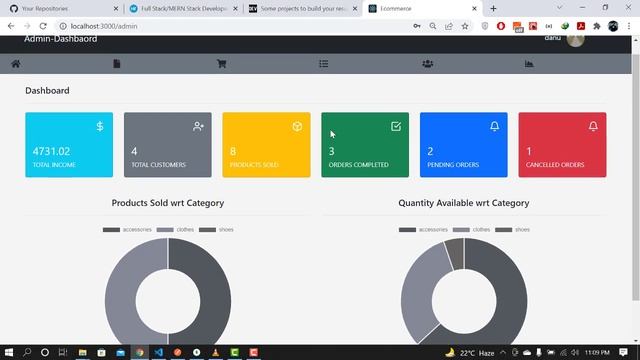This screenshot has width=640, height=360.
Task: Open the home icon in admin navbar
Action: tap(16, 64)
